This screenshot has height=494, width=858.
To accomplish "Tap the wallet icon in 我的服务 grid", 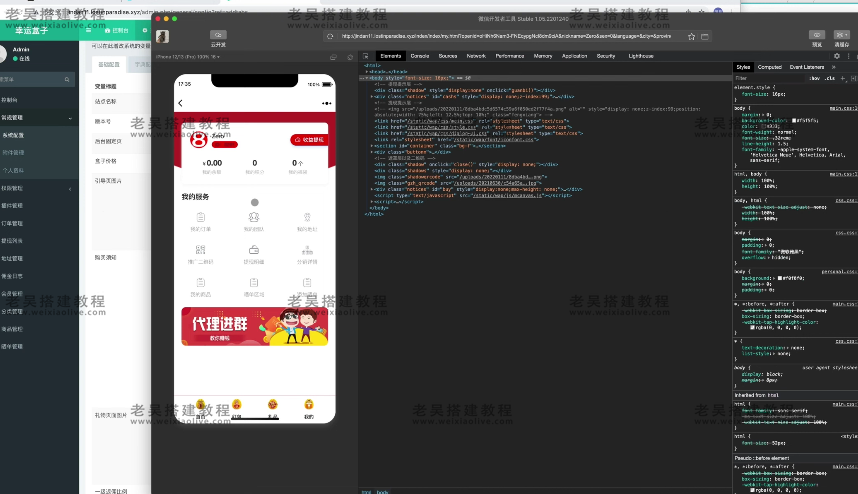I will click(255, 250).
